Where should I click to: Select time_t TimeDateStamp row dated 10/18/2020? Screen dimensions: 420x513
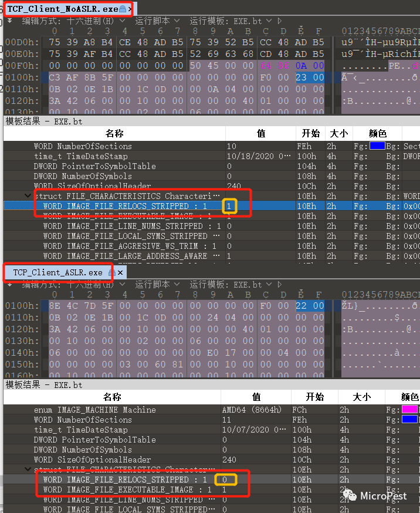tap(212, 156)
